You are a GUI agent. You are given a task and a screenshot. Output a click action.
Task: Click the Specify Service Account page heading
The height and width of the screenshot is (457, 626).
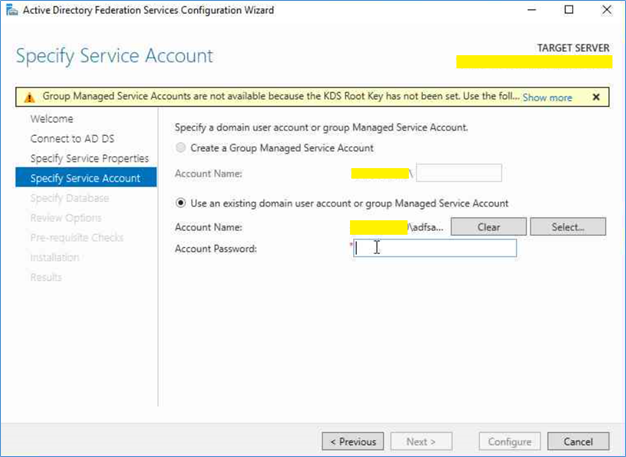(x=114, y=56)
